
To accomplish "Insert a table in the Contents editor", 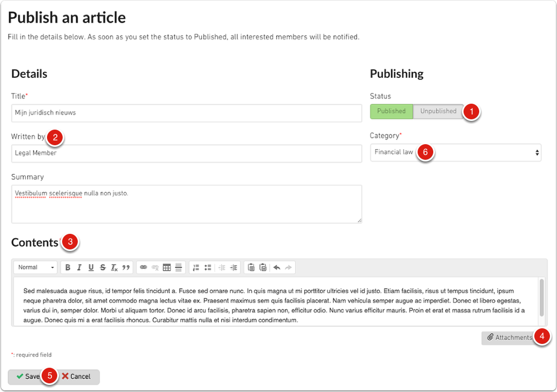I will [x=167, y=267].
